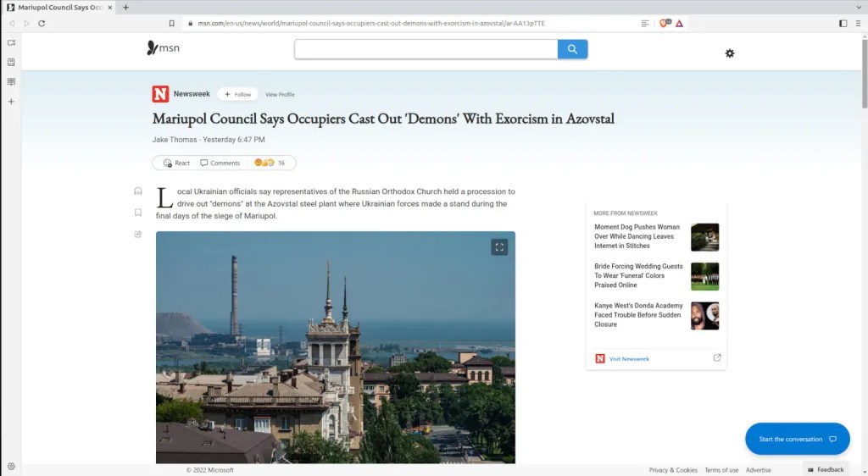Image resolution: width=868 pixels, height=476 pixels.
Task: Bookmark this page in the address bar
Action: (x=172, y=23)
